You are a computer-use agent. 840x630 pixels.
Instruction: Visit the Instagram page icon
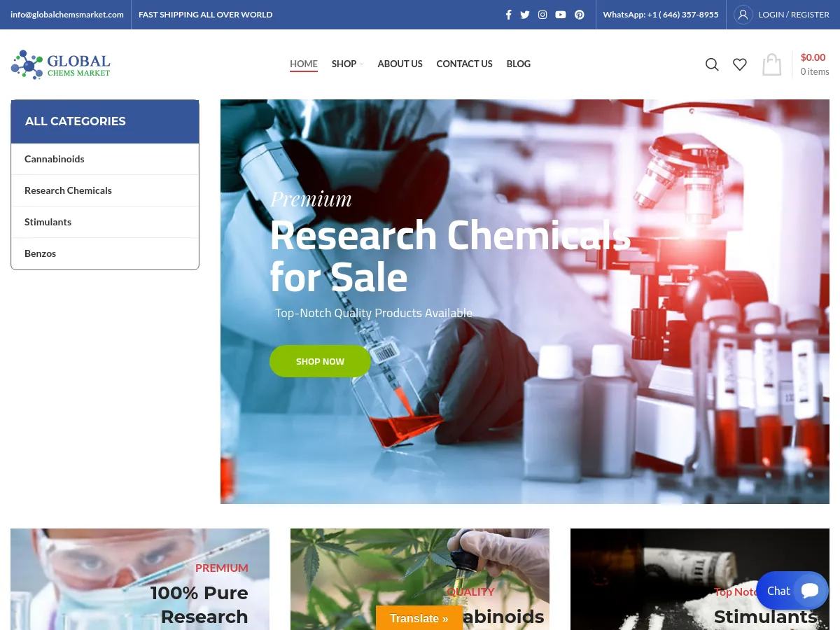pyautogui.click(x=542, y=14)
